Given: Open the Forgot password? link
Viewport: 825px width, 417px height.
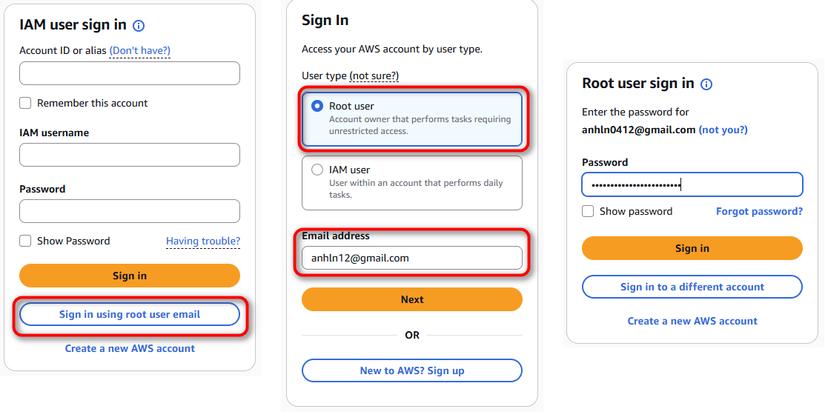Looking at the screenshot, I should coord(759,211).
